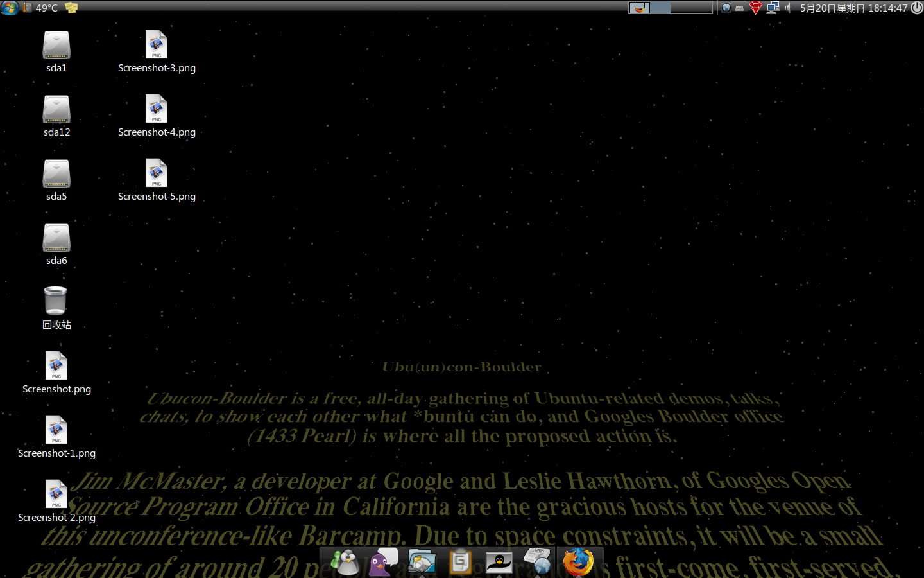Select the Screenshot-1.png file icon
The width and height of the screenshot is (924, 578).
click(56, 437)
